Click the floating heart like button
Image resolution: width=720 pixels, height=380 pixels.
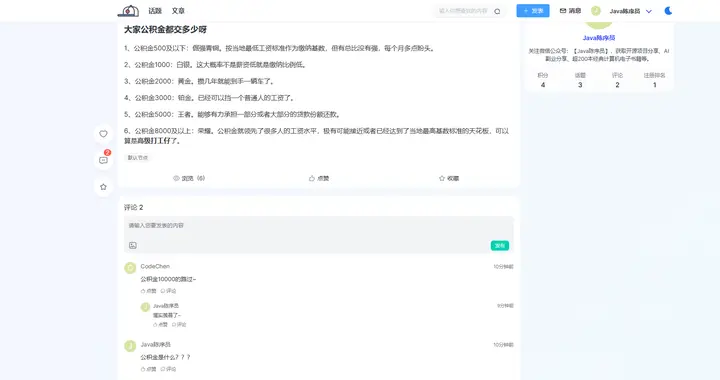click(x=103, y=134)
